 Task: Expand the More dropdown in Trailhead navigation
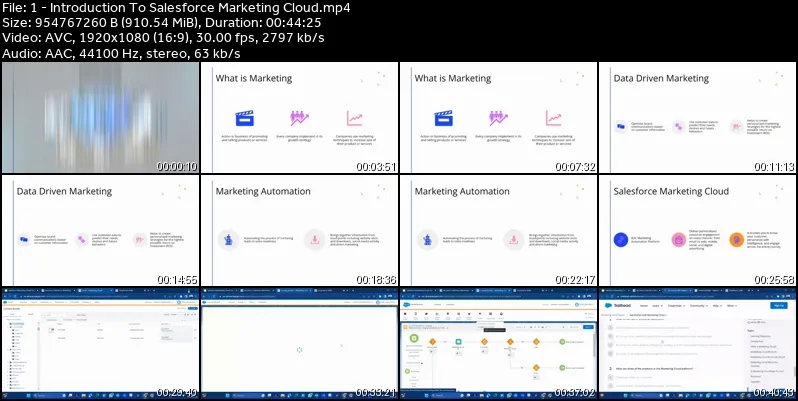(x=732, y=306)
